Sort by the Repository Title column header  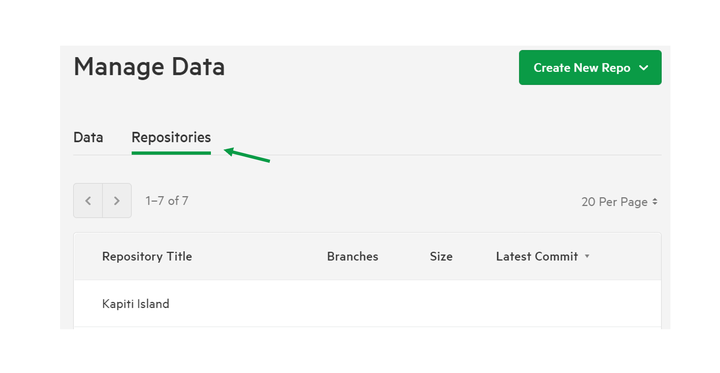(x=147, y=256)
